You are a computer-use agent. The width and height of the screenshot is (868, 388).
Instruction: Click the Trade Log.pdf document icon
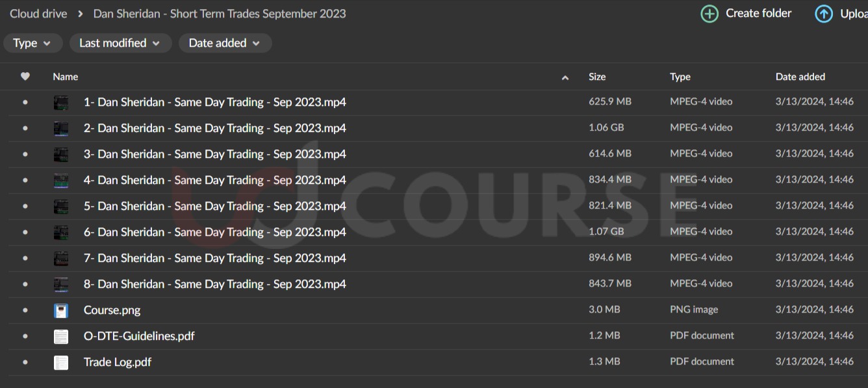(x=61, y=362)
